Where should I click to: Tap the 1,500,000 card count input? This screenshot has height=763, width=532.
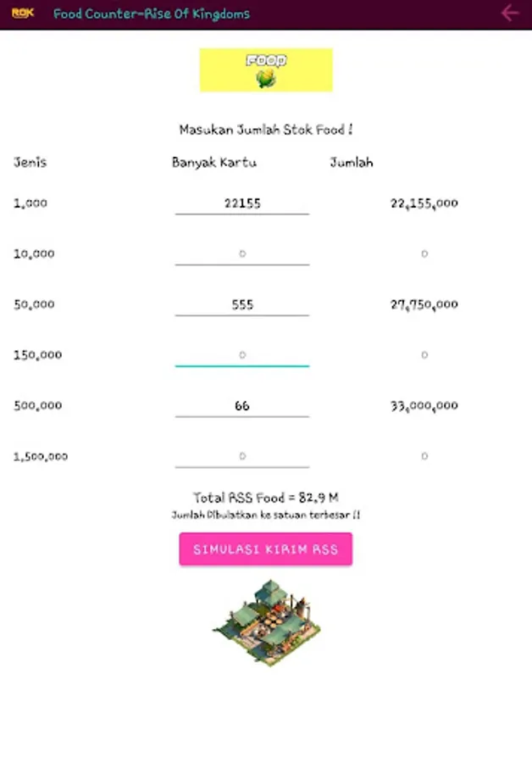pyautogui.click(x=242, y=456)
